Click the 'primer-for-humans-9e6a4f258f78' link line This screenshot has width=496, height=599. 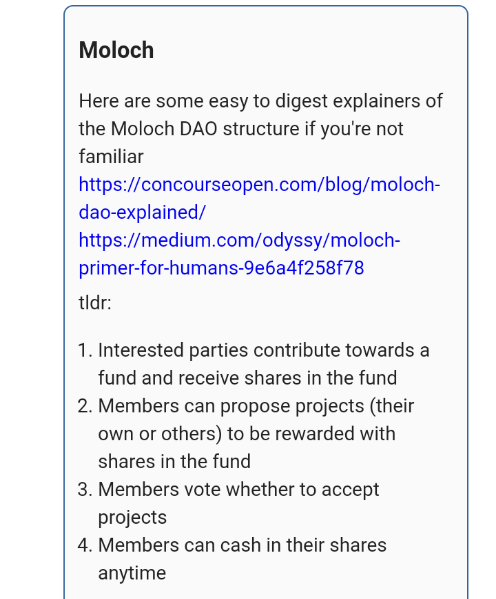[221, 268]
